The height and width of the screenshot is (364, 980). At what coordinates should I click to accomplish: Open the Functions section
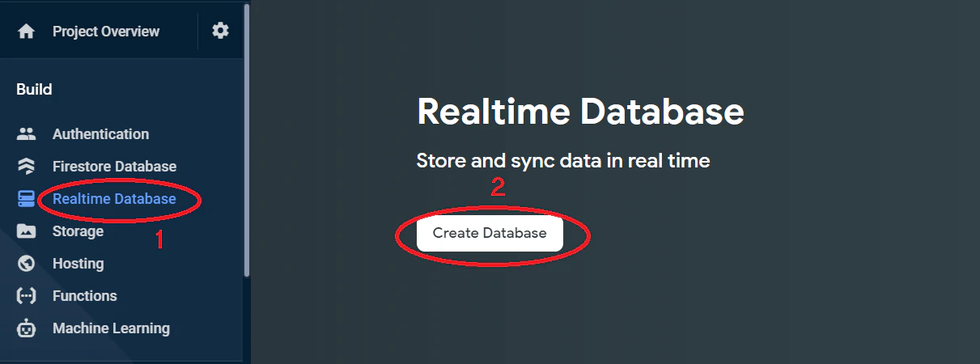pos(84,296)
